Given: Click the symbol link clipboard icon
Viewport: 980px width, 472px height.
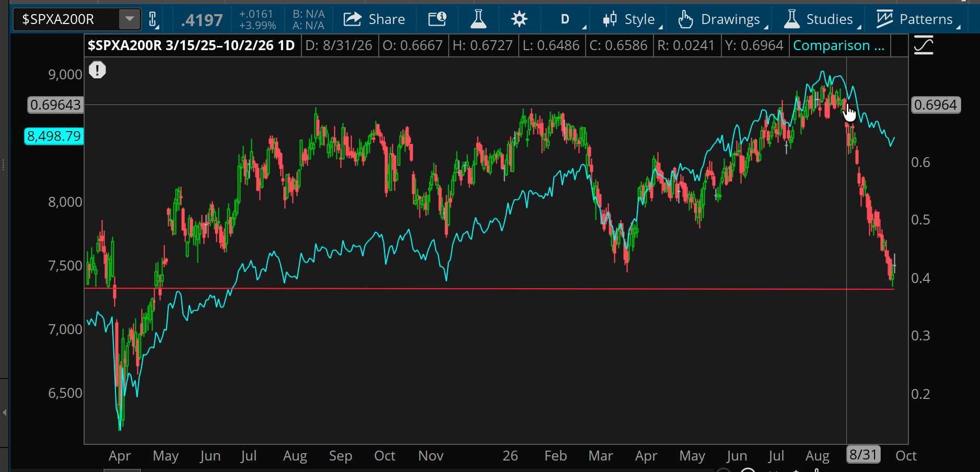Looking at the screenshot, I should (153, 20).
